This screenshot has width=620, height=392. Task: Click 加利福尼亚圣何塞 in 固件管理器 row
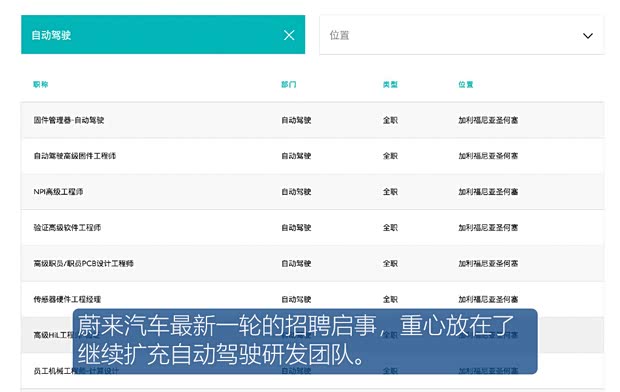(x=488, y=120)
